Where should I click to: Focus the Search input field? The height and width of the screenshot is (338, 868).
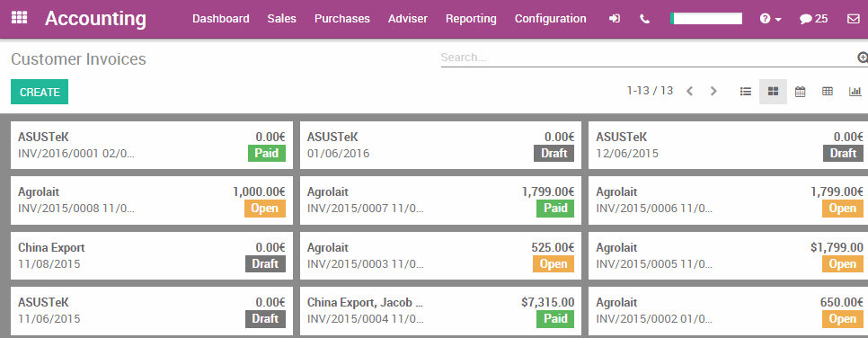click(x=648, y=57)
